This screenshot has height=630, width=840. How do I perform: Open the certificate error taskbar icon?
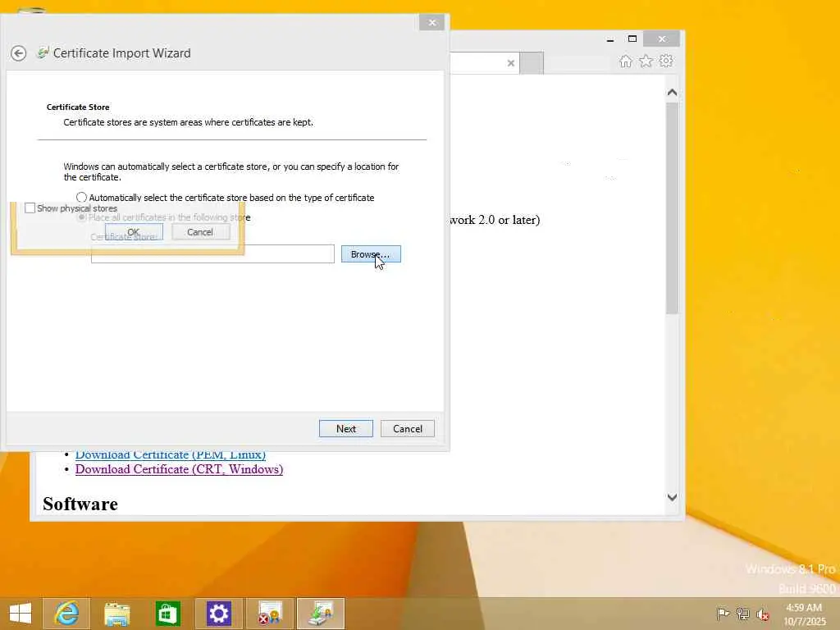tap(269, 614)
